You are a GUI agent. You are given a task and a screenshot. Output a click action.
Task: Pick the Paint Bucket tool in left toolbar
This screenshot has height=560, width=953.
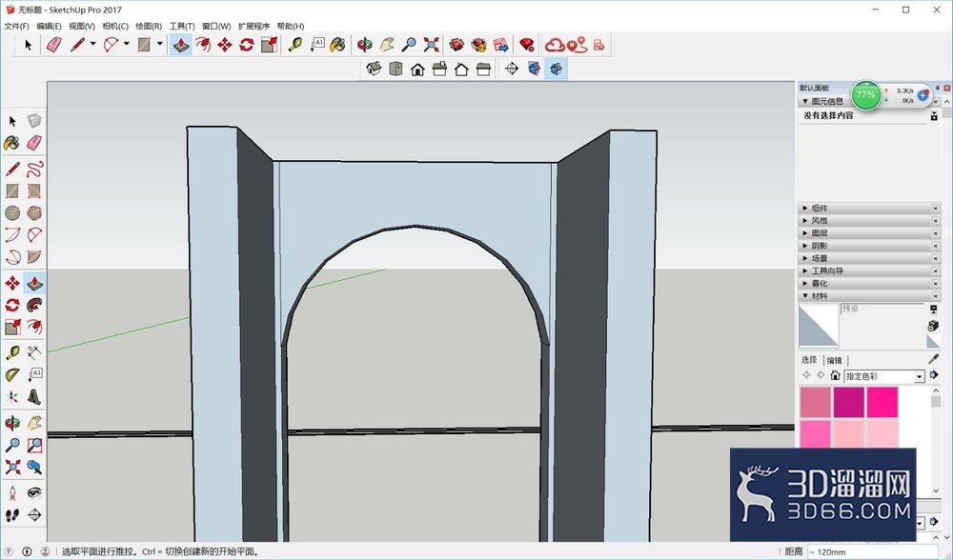click(x=12, y=144)
